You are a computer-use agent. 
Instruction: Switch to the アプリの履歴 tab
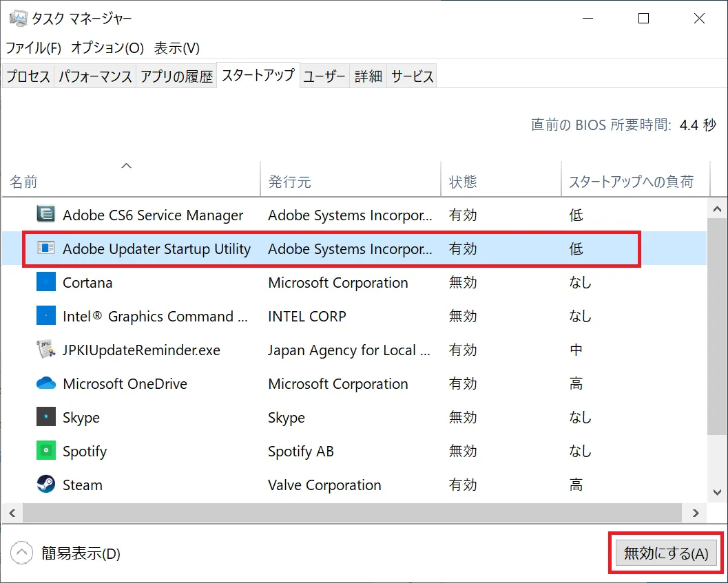(176, 76)
